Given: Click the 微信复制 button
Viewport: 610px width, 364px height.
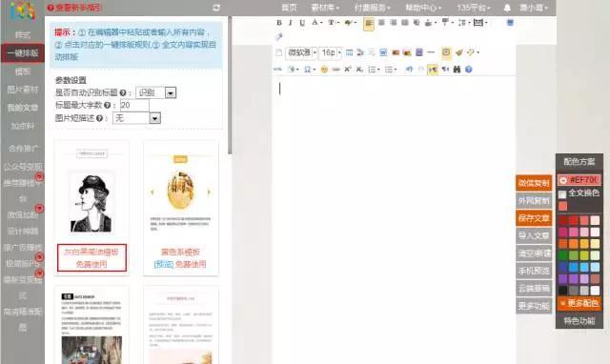Looking at the screenshot, I should click(x=534, y=183).
